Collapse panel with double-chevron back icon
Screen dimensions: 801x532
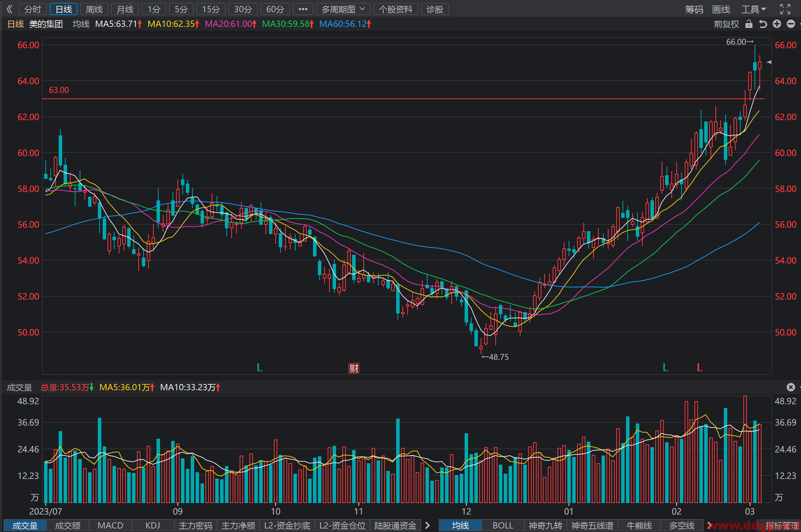(x=10, y=9)
